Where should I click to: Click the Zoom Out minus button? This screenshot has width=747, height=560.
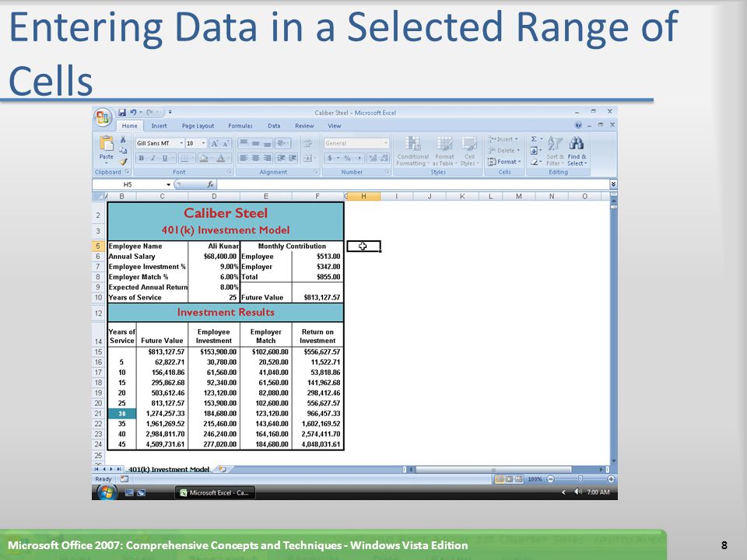(x=550, y=479)
